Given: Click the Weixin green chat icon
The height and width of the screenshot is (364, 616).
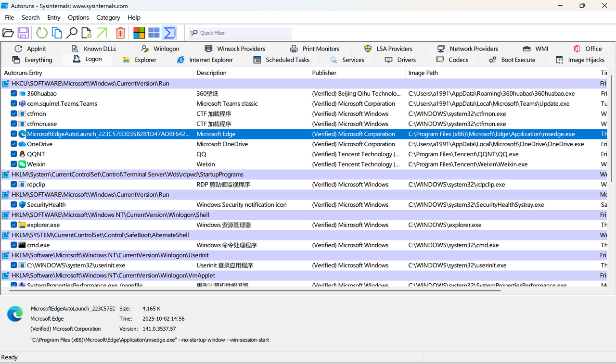Looking at the screenshot, I should [22, 164].
